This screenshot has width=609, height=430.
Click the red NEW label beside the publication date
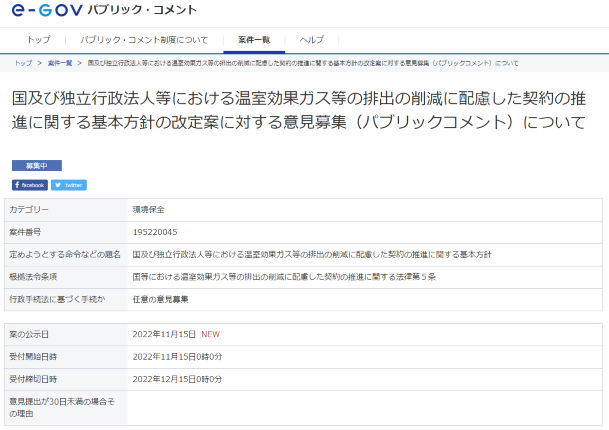[211, 333]
